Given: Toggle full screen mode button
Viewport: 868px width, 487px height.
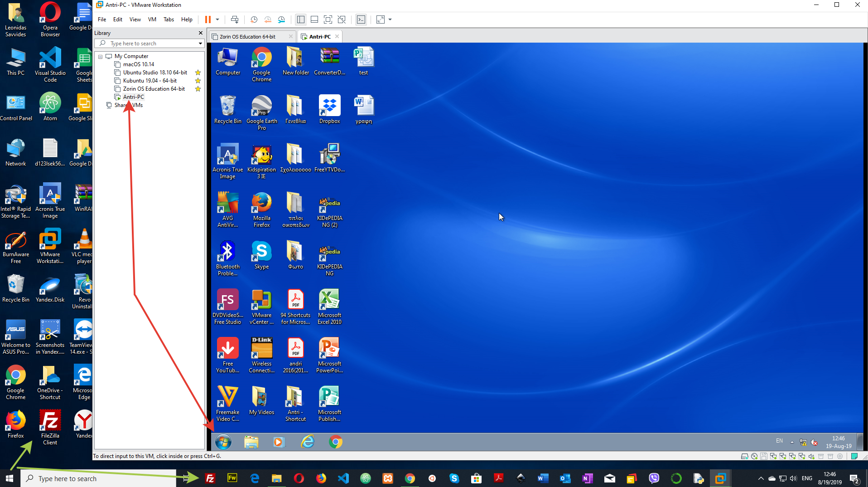Looking at the screenshot, I should [x=328, y=19].
